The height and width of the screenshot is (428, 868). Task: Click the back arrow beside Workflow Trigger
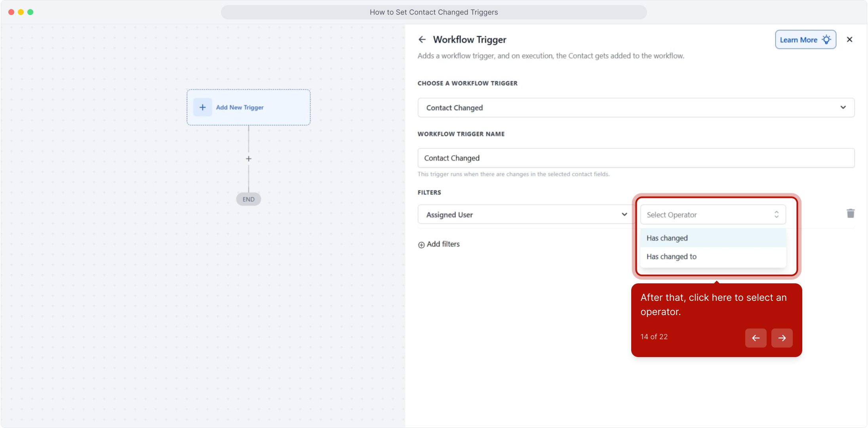pyautogui.click(x=422, y=40)
